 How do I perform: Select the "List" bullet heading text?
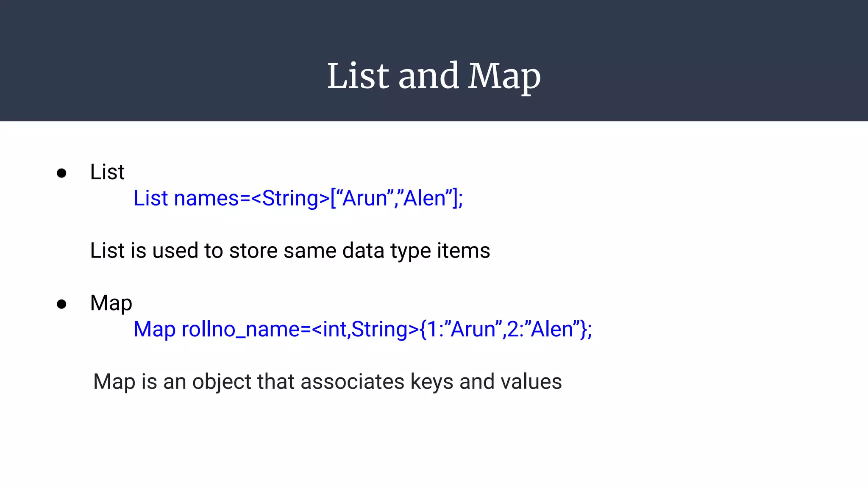click(107, 172)
